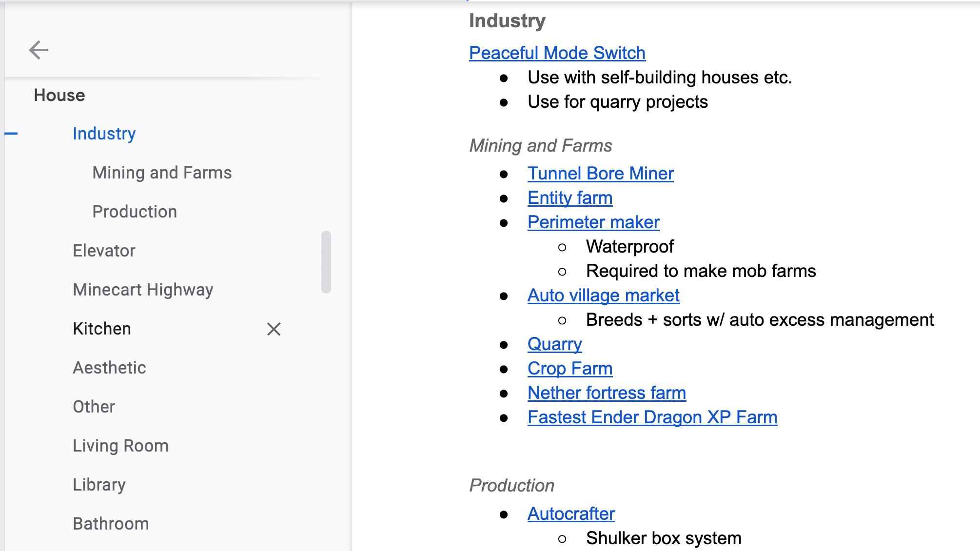This screenshot has height=551, width=980.
Task: Open the Peaceful Mode Switch link
Action: tap(557, 53)
